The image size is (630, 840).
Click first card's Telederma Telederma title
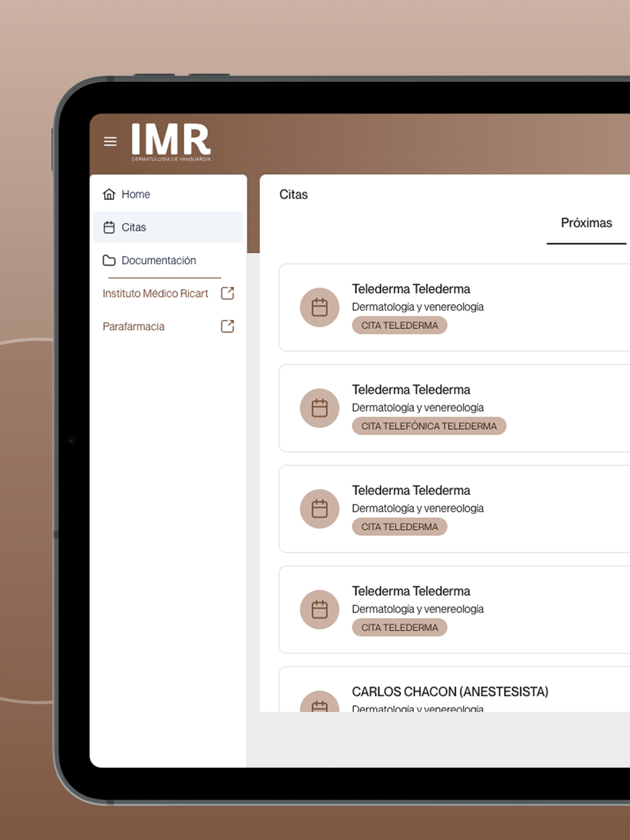click(411, 289)
